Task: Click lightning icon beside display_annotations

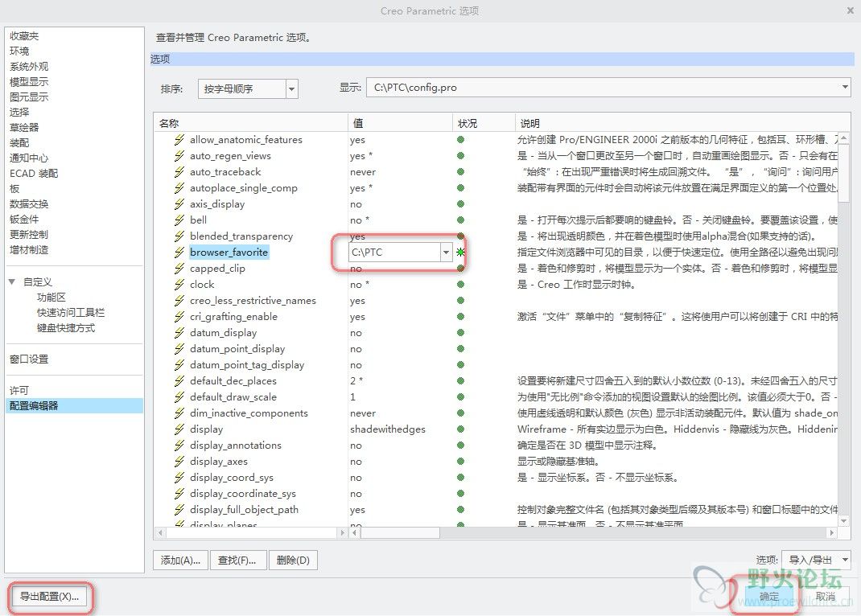Action: point(179,446)
